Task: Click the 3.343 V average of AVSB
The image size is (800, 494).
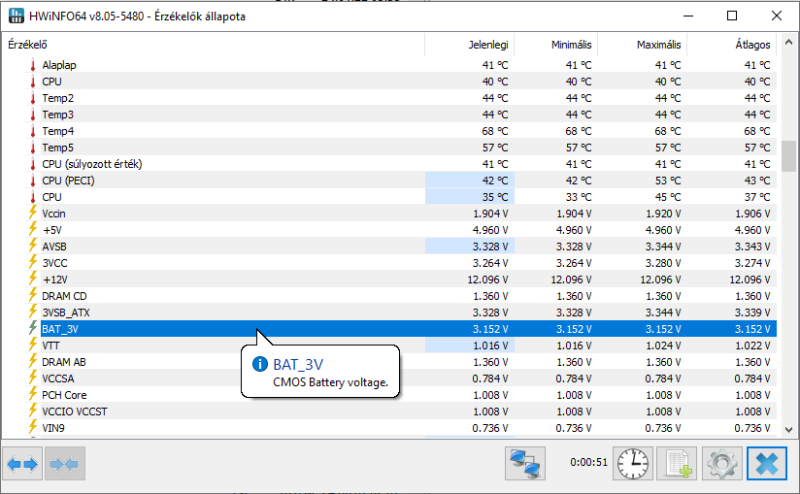Action: (x=753, y=246)
